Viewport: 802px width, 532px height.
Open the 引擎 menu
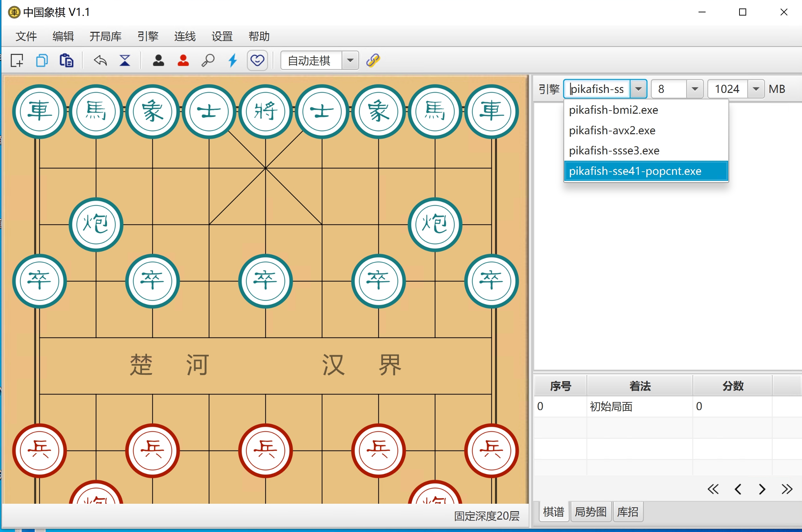click(148, 36)
